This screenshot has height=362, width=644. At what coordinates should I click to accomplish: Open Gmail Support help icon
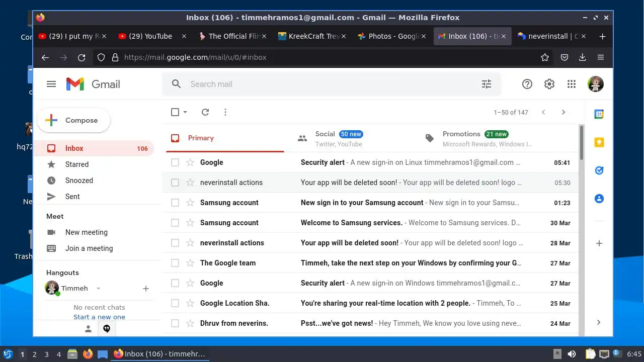[x=527, y=84]
